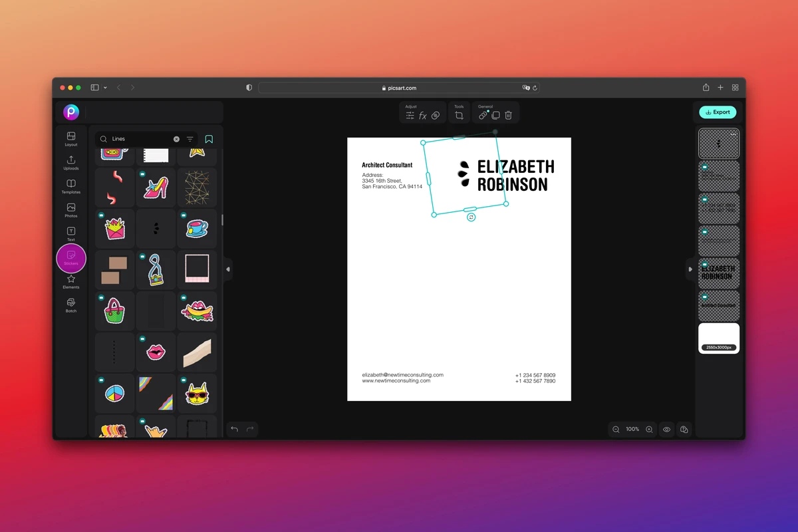Viewport: 798px width, 532px height.
Task: Open the Uploads panel
Action: [70, 163]
